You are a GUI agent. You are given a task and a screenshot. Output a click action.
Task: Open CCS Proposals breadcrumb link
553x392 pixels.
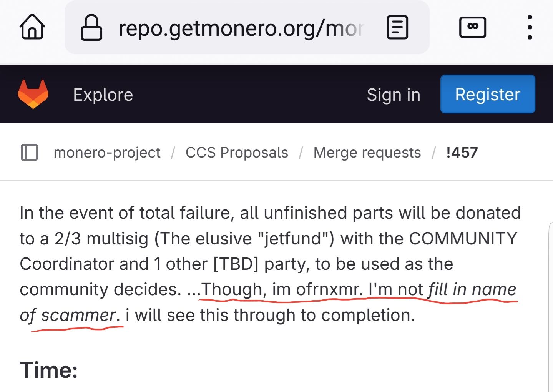237,153
